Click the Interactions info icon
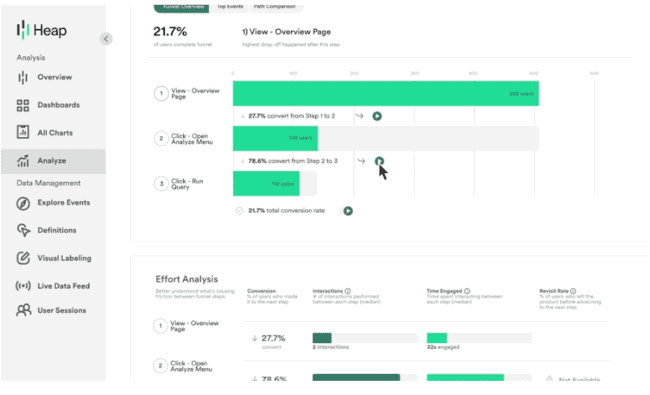The width and height of the screenshot is (650, 395). click(x=348, y=291)
